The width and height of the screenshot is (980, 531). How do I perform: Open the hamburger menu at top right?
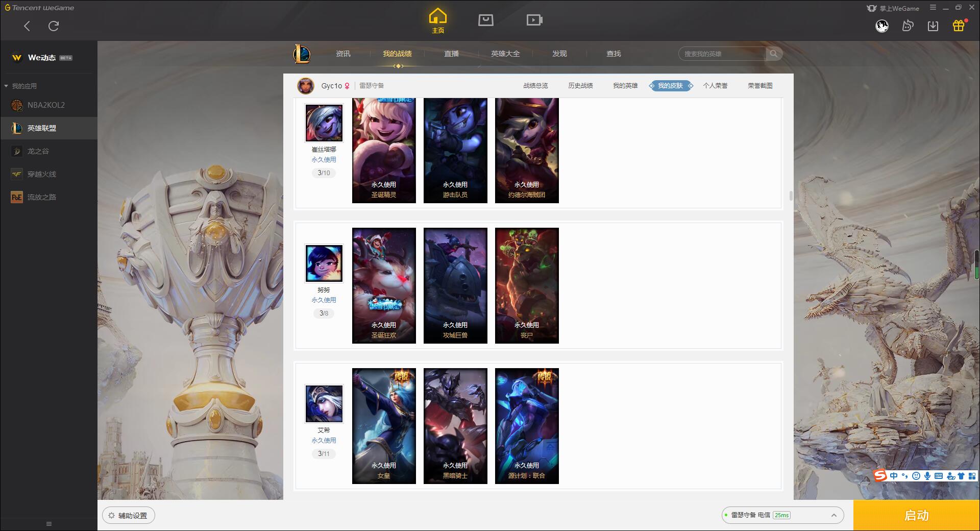pyautogui.click(x=933, y=8)
